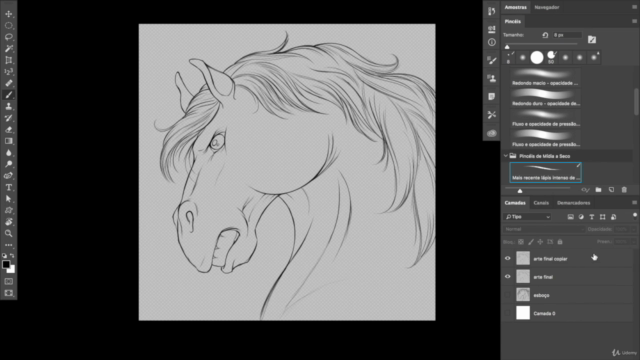Select Mais recente lápis intenso brush

[545, 173]
